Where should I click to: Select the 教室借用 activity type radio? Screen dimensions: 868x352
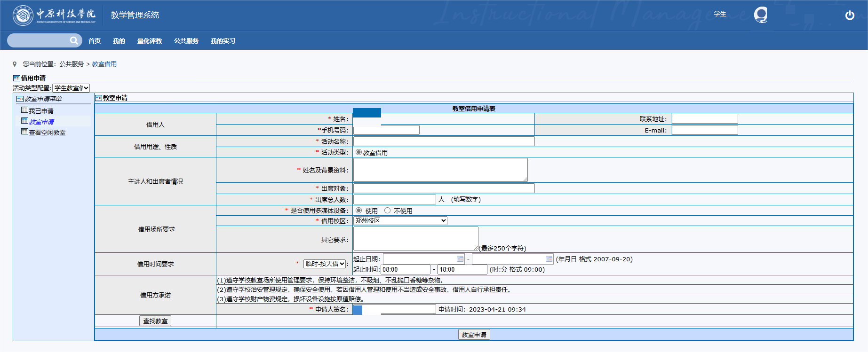coord(359,152)
